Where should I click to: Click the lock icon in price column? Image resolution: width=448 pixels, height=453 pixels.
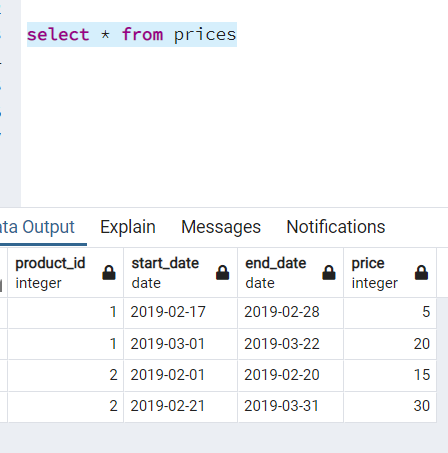click(421, 273)
